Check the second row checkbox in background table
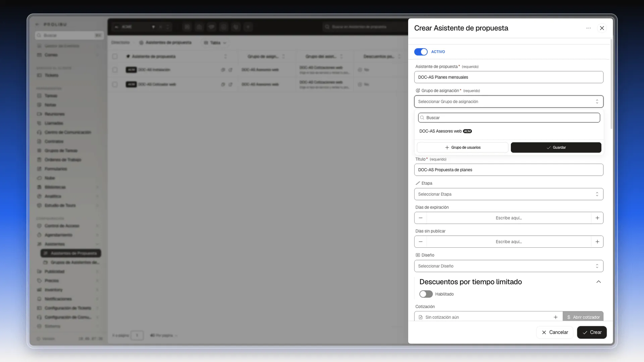The width and height of the screenshot is (644, 362). pyautogui.click(x=115, y=84)
